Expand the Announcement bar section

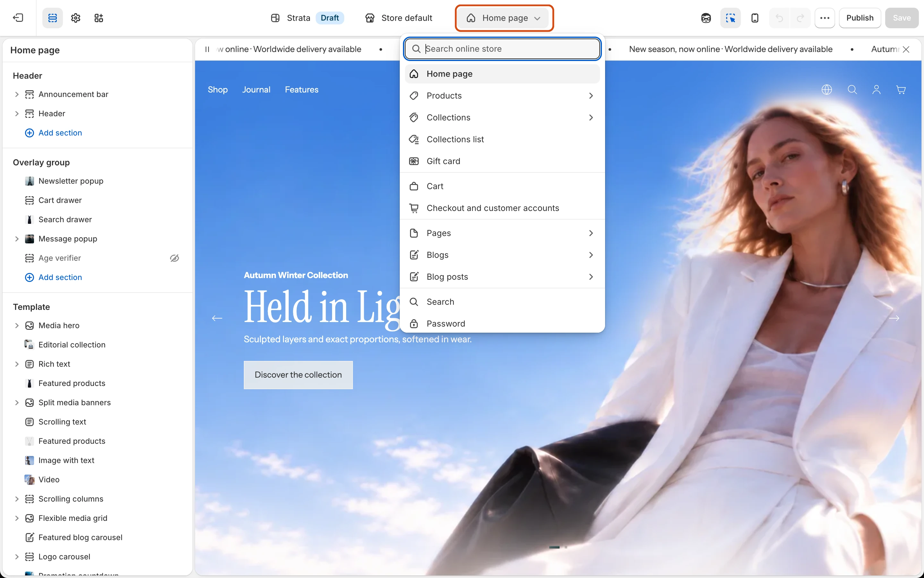17,94
